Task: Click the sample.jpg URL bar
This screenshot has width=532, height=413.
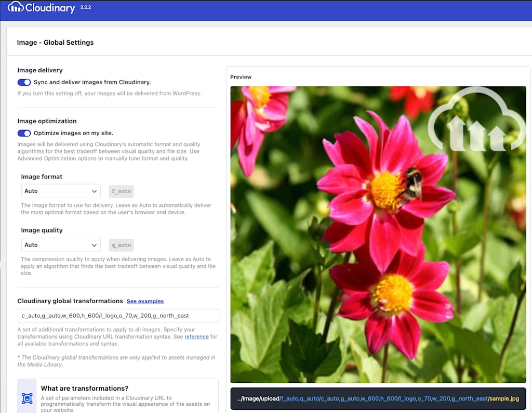Action: 378,399
